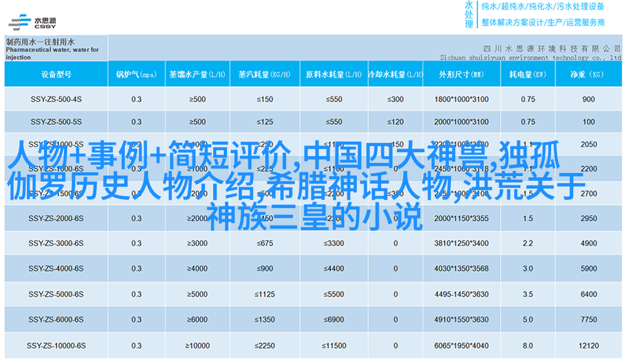The height and width of the screenshot is (364, 627).
Task: Click the 4900 net weight value
Action: [x=589, y=243]
